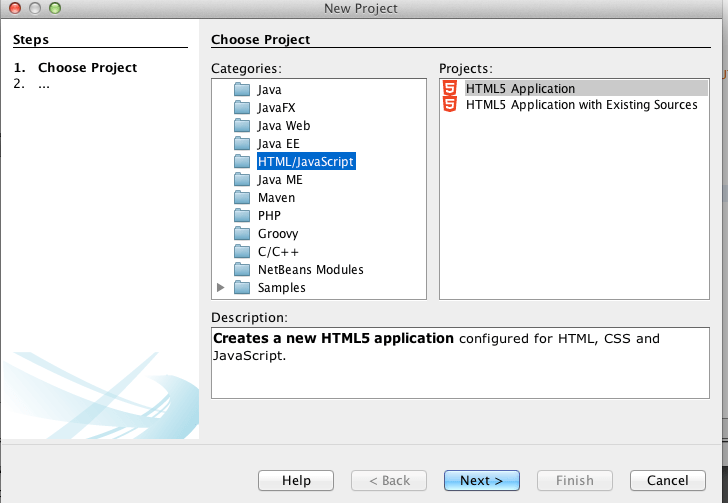Select the HTML/JavaScript category label
Viewport: 728px width, 503px height.
(x=306, y=161)
